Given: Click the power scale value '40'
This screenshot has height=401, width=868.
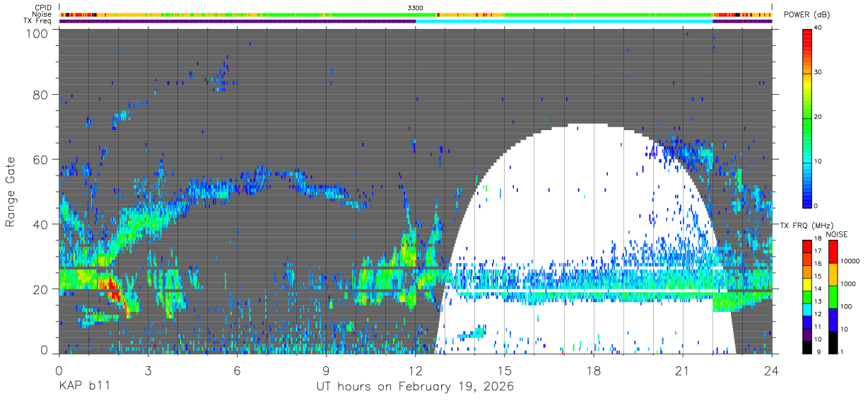Looking at the screenshot, I should coord(819,28).
